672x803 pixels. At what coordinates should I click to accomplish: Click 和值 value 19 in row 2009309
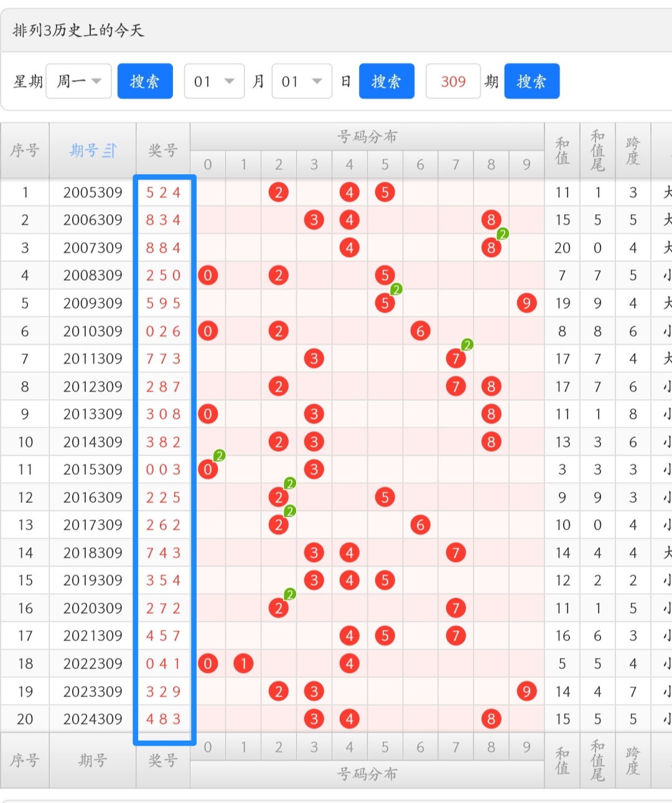[x=562, y=303]
